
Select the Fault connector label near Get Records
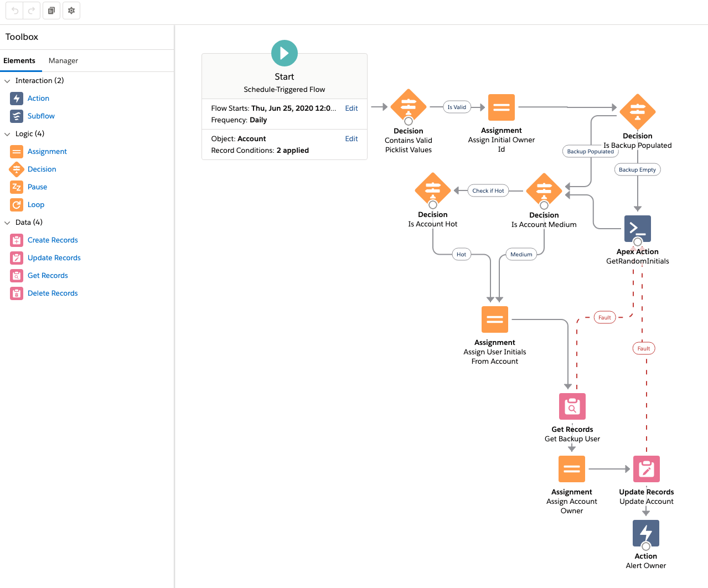(604, 318)
